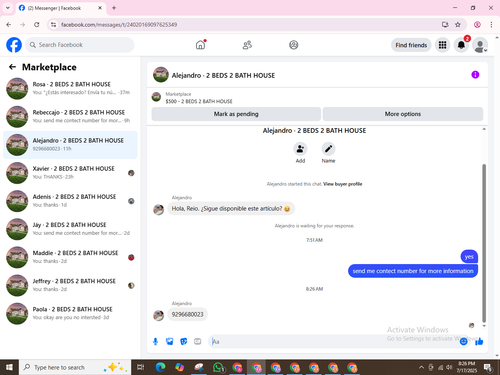Open the Home feed icon
The image size is (500, 375).
200,45
